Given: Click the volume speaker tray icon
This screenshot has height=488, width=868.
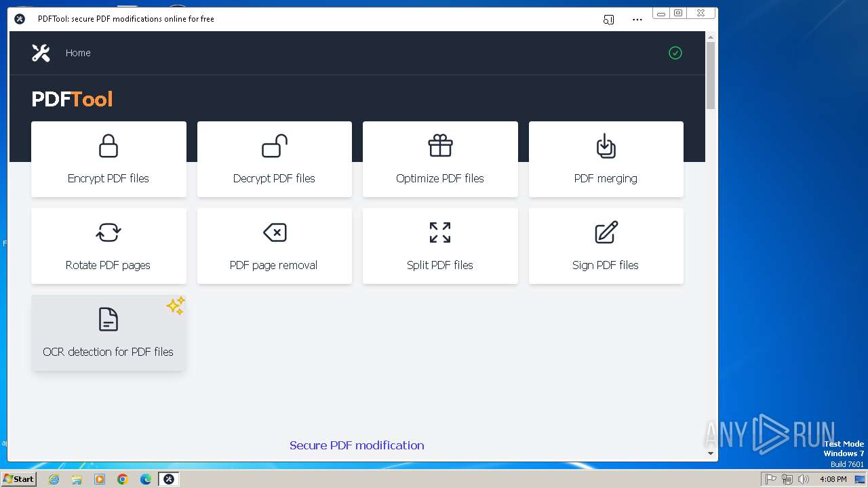Looking at the screenshot, I should tap(804, 479).
